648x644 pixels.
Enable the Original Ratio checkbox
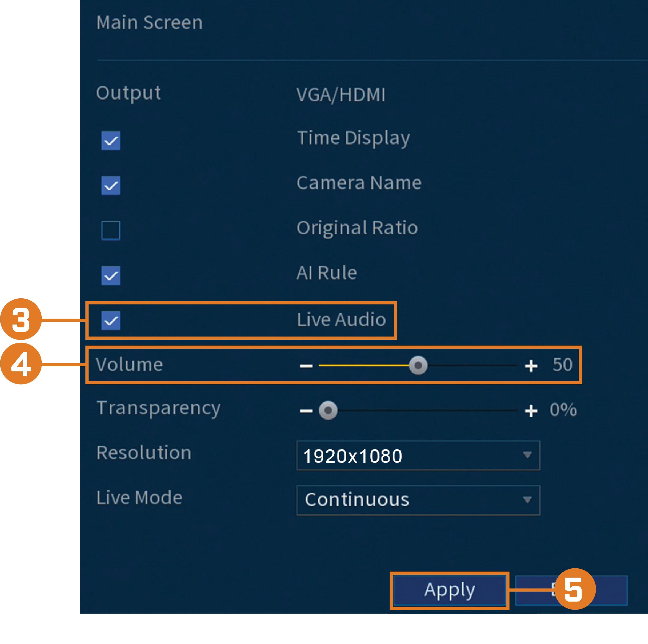tap(111, 230)
